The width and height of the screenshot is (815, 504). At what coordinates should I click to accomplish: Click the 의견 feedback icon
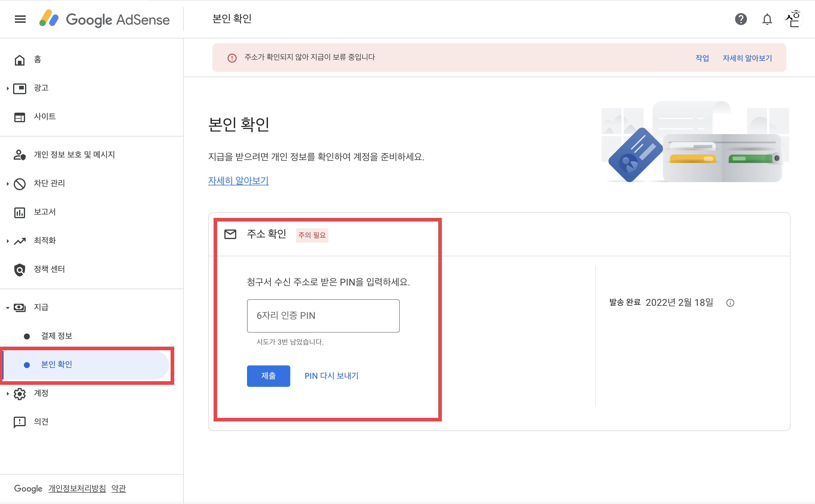coord(20,422)
